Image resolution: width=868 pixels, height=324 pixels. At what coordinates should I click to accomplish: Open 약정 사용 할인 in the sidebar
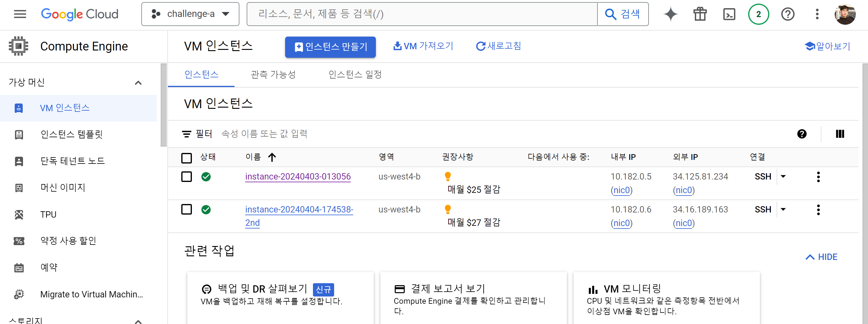coord(78,241)
